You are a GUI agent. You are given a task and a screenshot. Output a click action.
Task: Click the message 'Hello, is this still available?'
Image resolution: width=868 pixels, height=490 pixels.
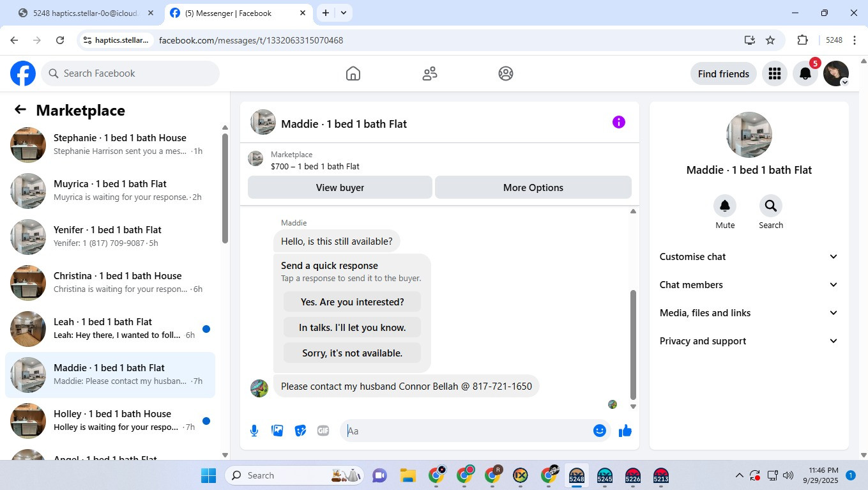(337, 241)
